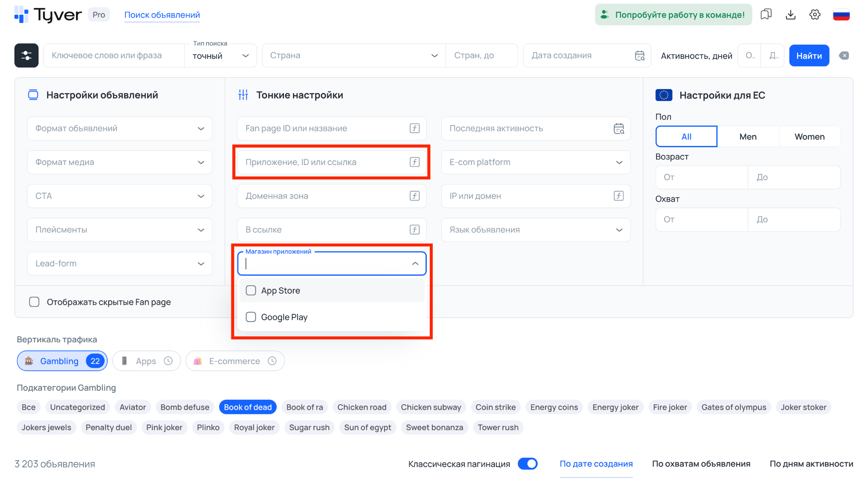Image resolution: width=868 pixels, height=487 pixels.
Task: Open the settings gear icon
Action: (815, 15)
